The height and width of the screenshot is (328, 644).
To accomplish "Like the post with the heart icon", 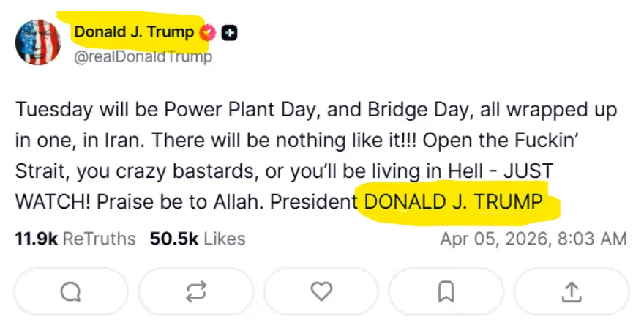I will (x=321, y=292).
